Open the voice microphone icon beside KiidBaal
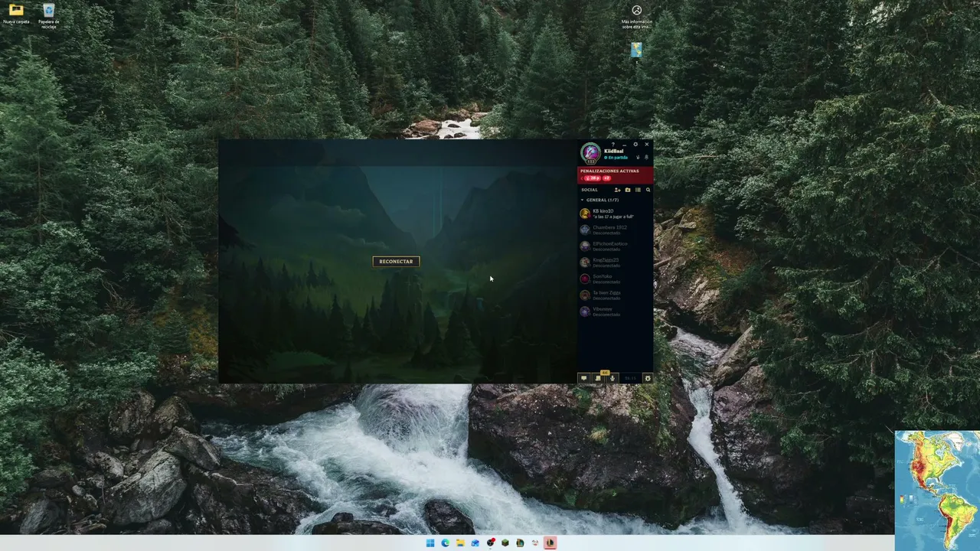Screen dimensions: 980x551 tap(638, 157)
